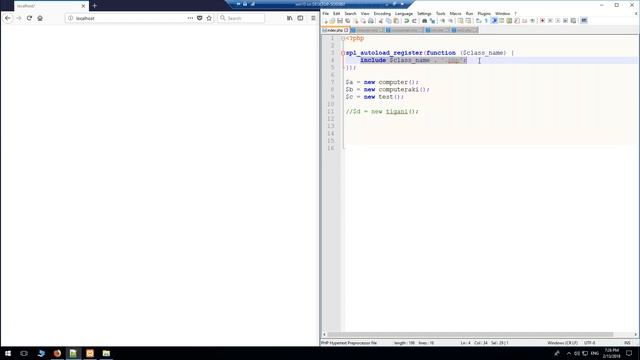Click the UTF-8 encoding status bar entry
The width and height of the screenshot is (640, 360).
(x=589, y=343)
